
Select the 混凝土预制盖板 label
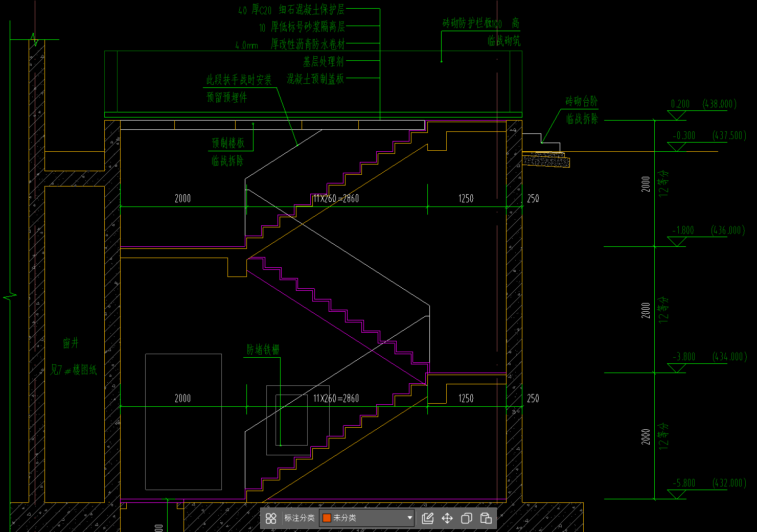pos(315,79)
